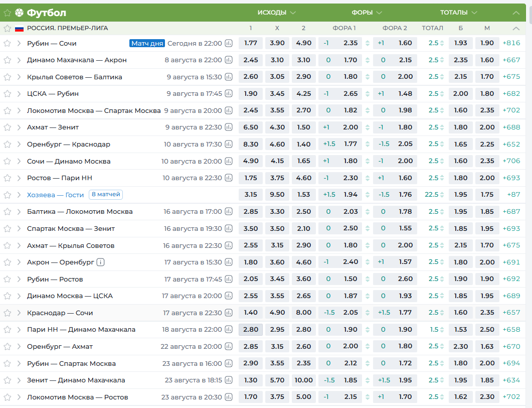
Task: Click Russian flag icon beside Премьер-Лига
Action: 20,29
